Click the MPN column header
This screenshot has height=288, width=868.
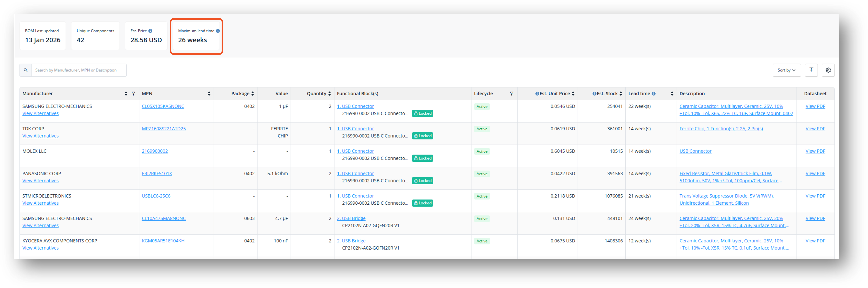point(147,94)
